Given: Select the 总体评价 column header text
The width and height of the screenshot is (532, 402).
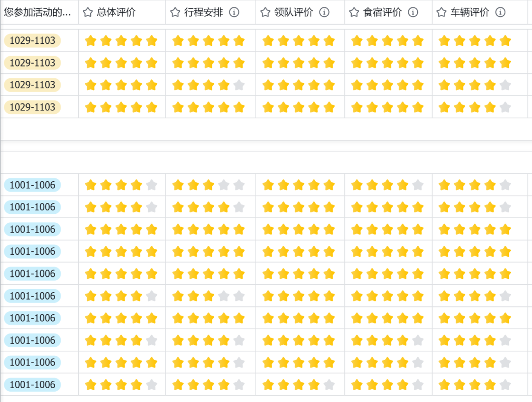Looking at the screenshot, I should [x=116, y=12].
